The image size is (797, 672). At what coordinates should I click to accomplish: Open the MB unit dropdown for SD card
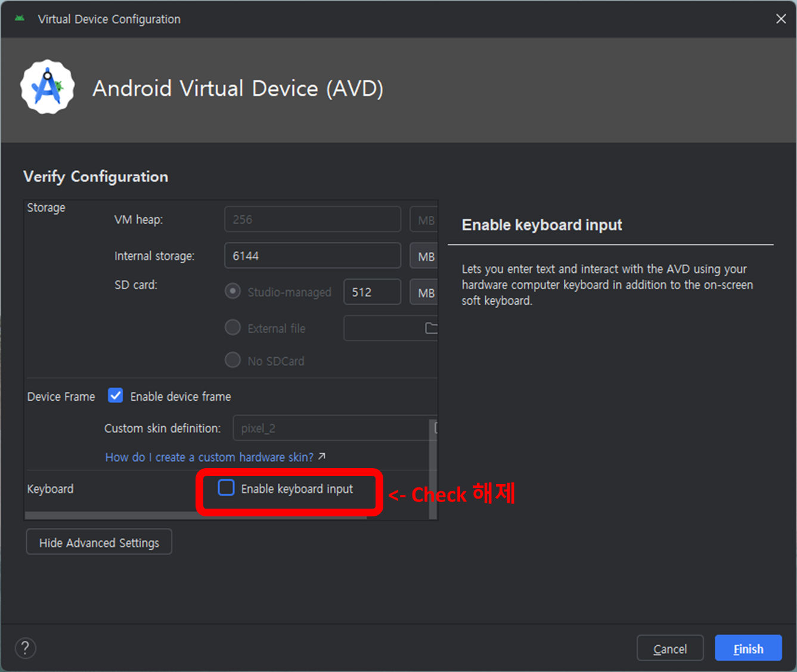point(424,292)
